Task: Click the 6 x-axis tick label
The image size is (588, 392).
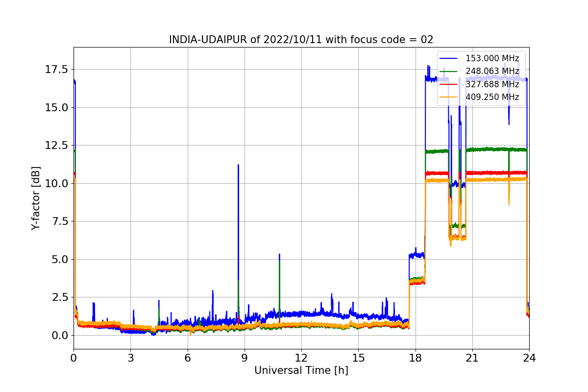Action: [188, 358]
